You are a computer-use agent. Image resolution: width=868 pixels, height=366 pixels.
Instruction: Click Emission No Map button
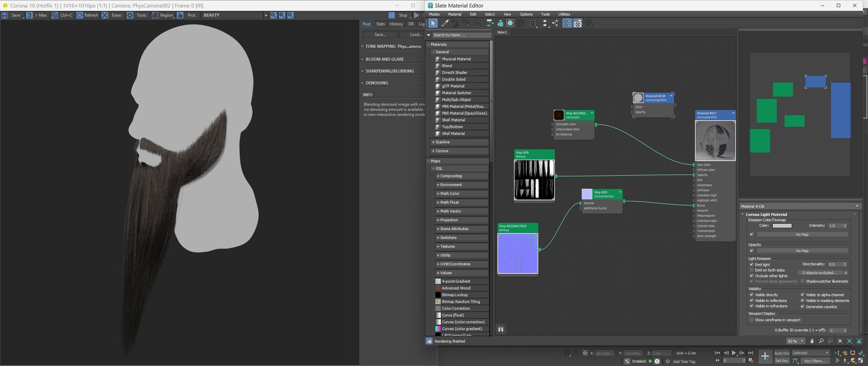point(802,235)
